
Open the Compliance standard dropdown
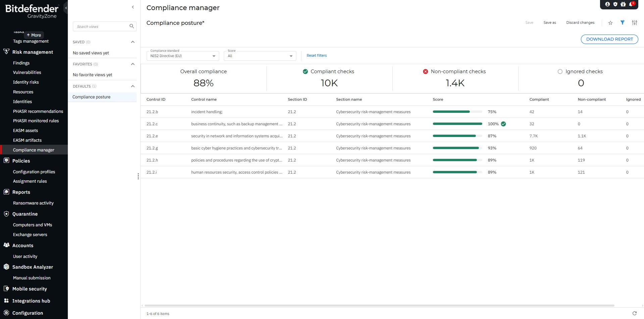point(183,56)
